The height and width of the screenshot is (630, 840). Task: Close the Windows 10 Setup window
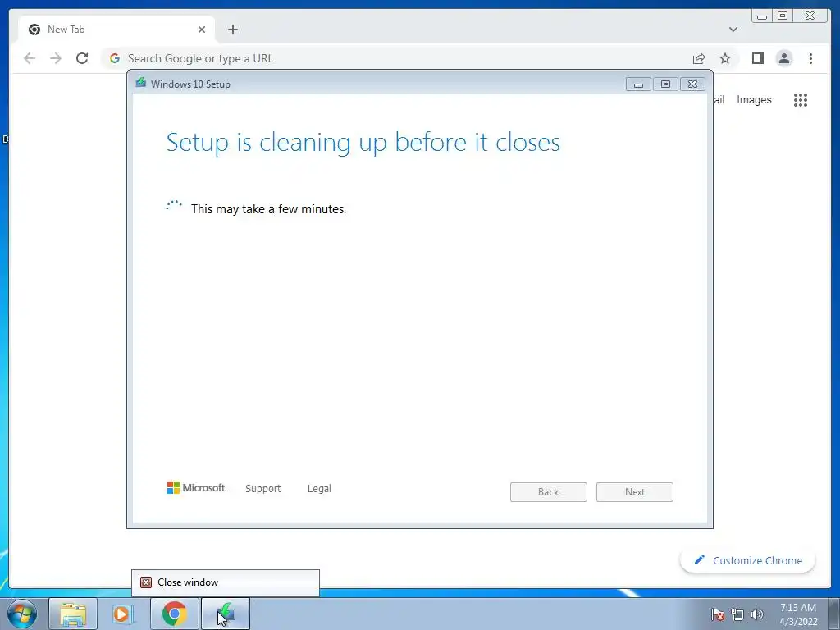point(692,84)
